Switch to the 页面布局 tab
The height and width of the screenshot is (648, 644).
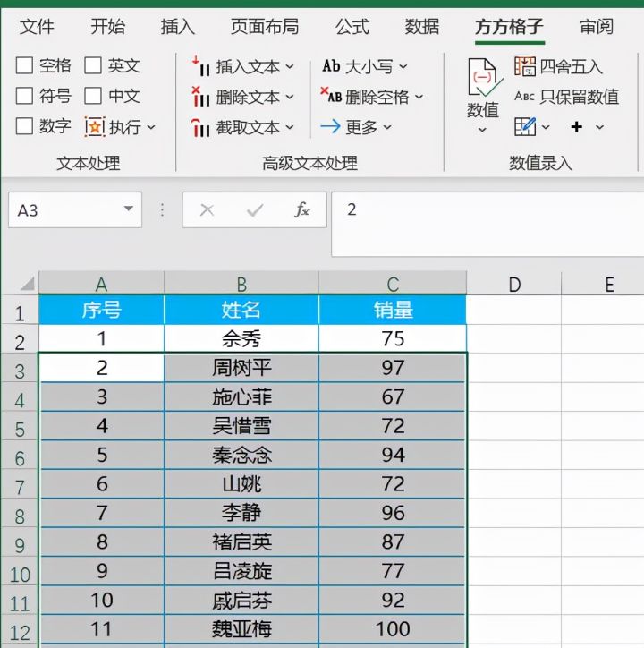coord(265,27)
